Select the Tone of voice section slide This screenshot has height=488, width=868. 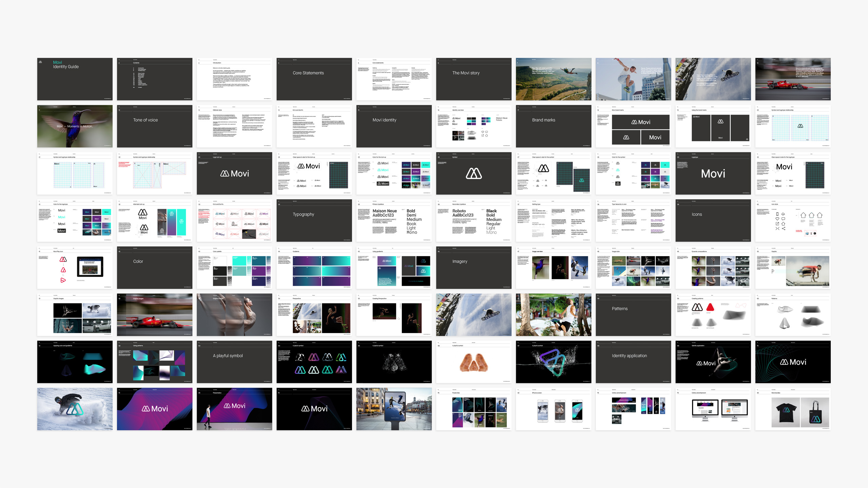coord(155,126)
